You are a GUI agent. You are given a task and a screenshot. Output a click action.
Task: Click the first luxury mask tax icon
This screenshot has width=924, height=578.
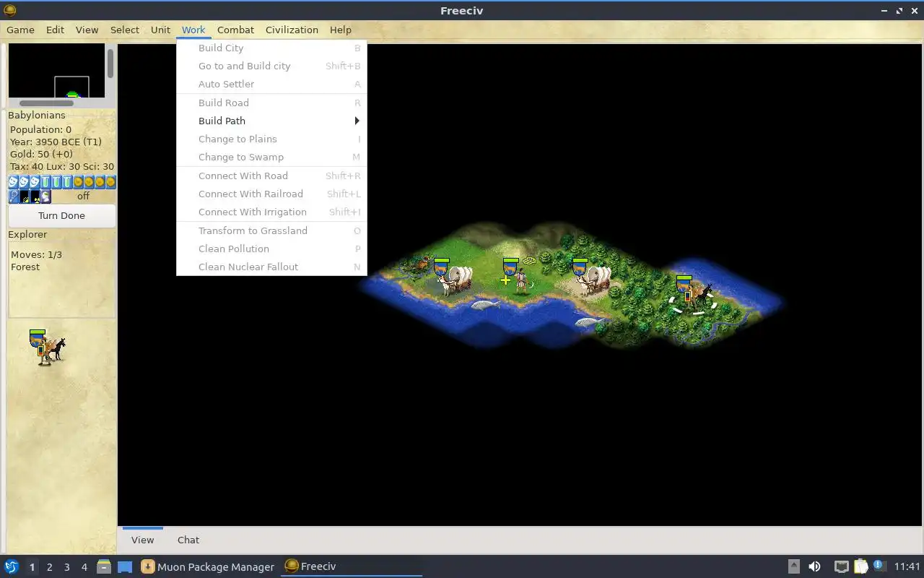pos(13,182)
